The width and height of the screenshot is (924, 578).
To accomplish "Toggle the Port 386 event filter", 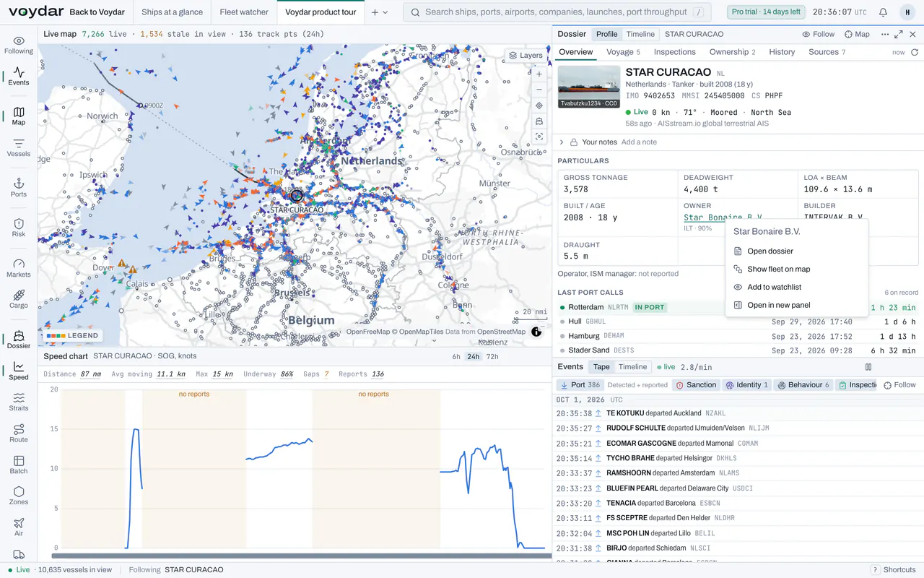I will (580, 385).
